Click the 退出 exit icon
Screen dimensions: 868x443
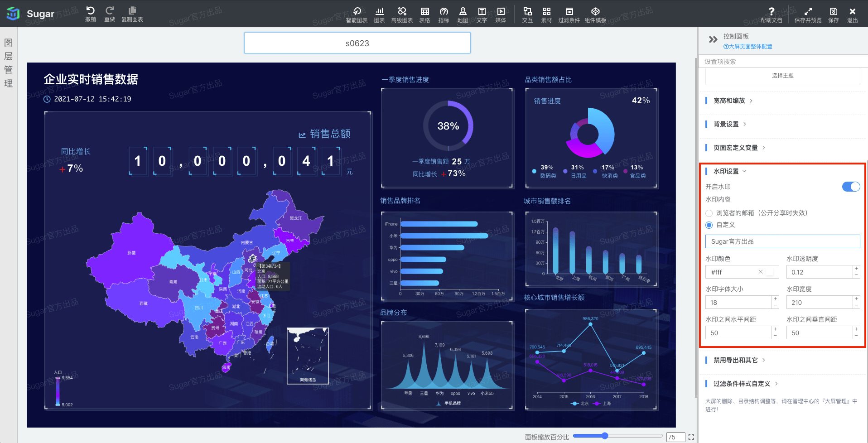click(x=852, y=14)
